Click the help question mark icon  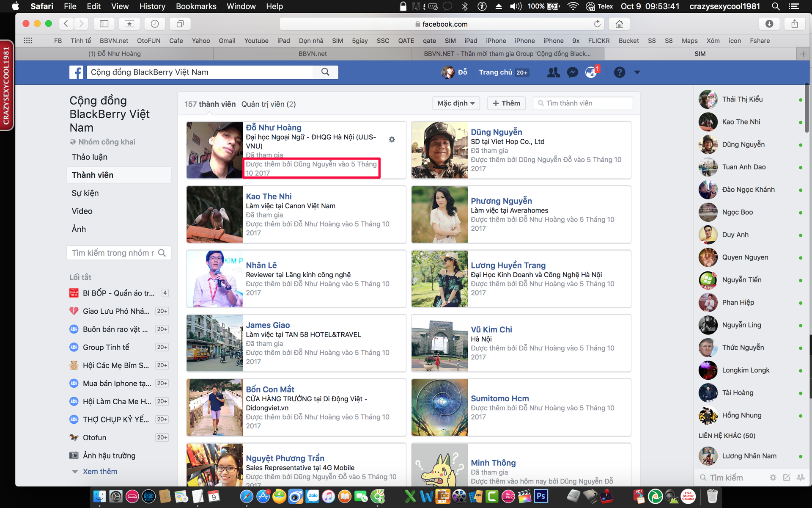[x=619, y=72]
